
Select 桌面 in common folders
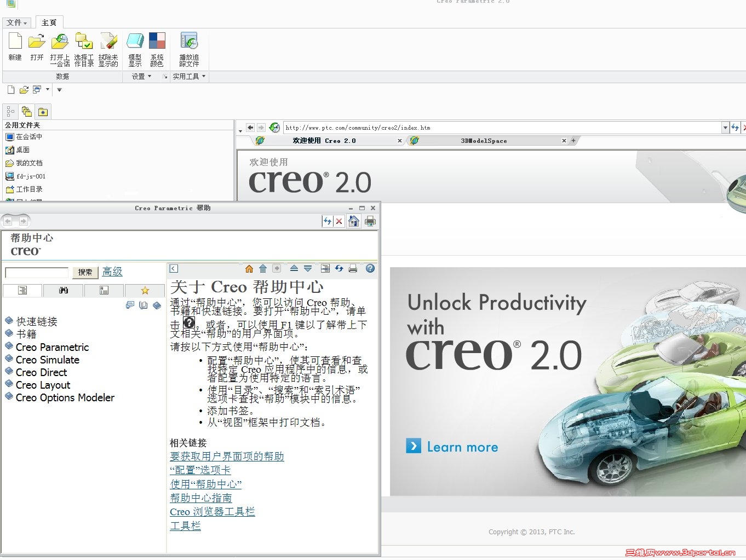pos(18,150)
